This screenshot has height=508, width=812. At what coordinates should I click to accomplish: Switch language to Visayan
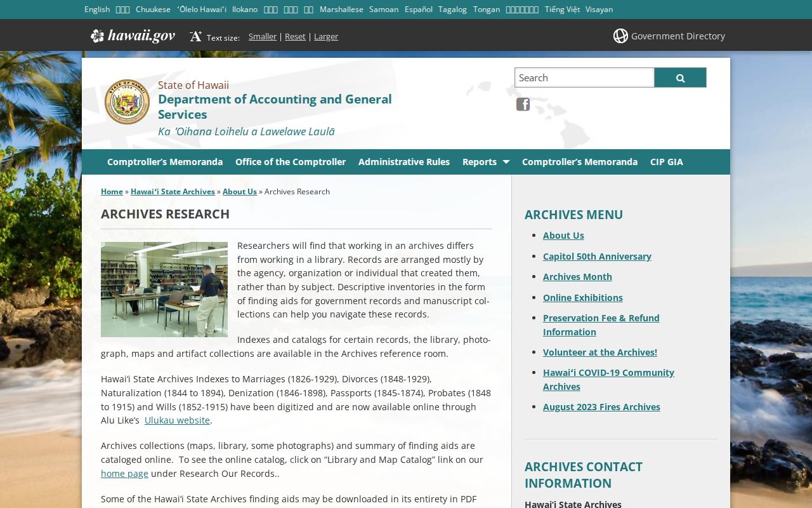599,9
